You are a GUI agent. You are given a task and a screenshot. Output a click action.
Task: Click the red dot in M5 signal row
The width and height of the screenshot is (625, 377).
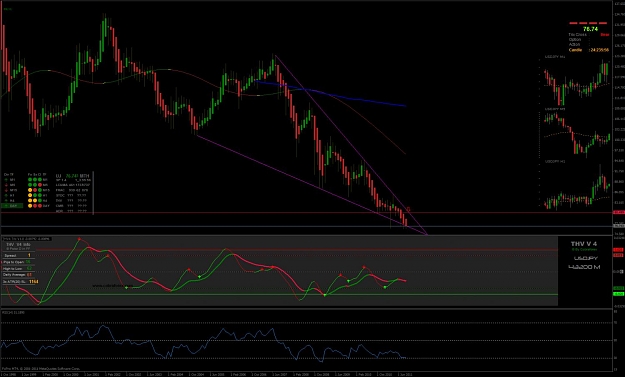[40, 185]
